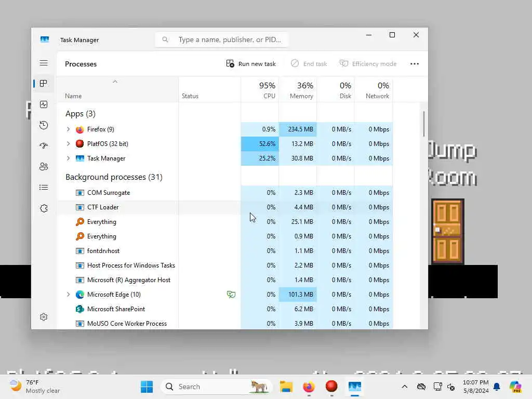Open Copilot preview icon in taskbar

515,387
